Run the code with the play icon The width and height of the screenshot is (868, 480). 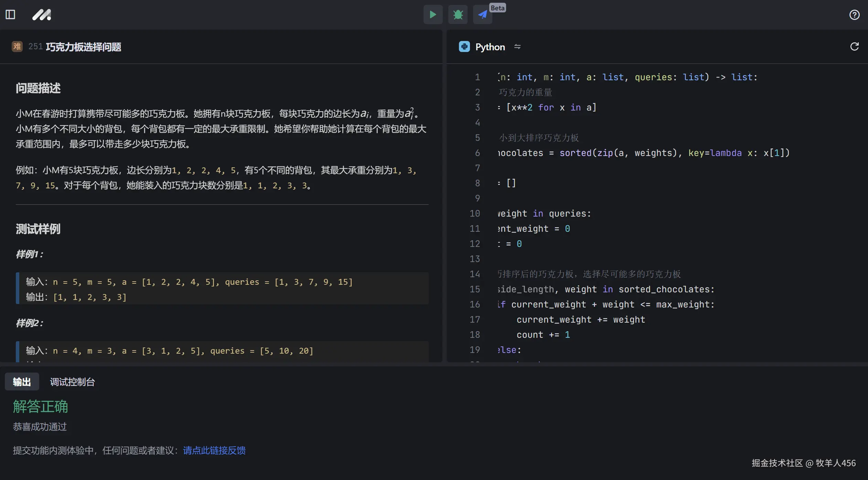point(432,14)
